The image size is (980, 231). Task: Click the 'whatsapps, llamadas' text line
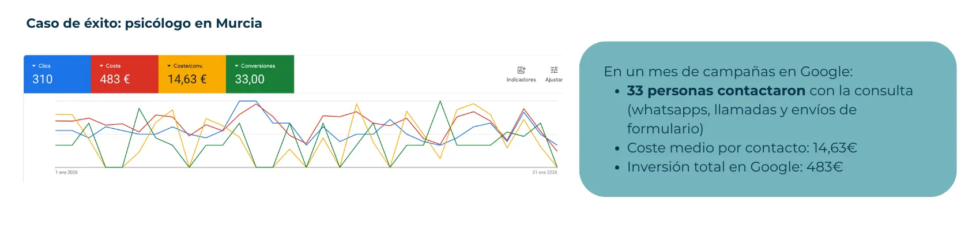741,110
